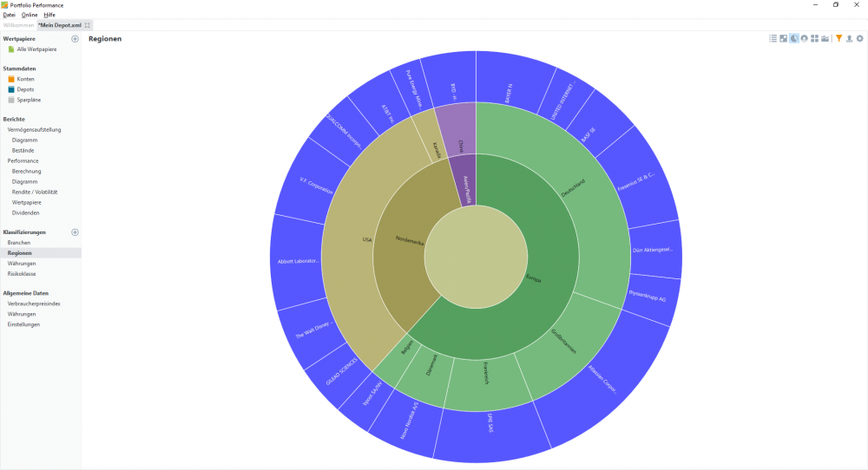Open Bestände under Vermögensaufstellung
Image resolution: width=868 pixels, height=470 pixels.
pyautogui.click(x=23, y=150)
